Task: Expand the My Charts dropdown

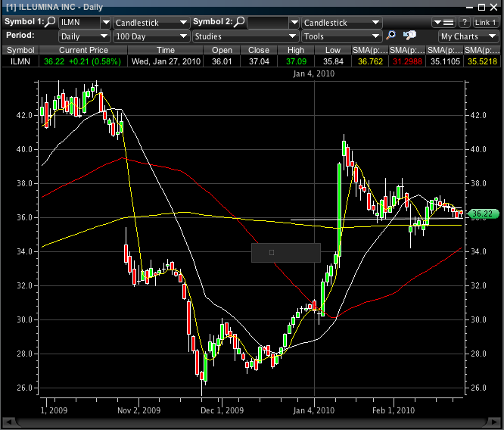Action: pyautogui.click(x=468, y=36)
